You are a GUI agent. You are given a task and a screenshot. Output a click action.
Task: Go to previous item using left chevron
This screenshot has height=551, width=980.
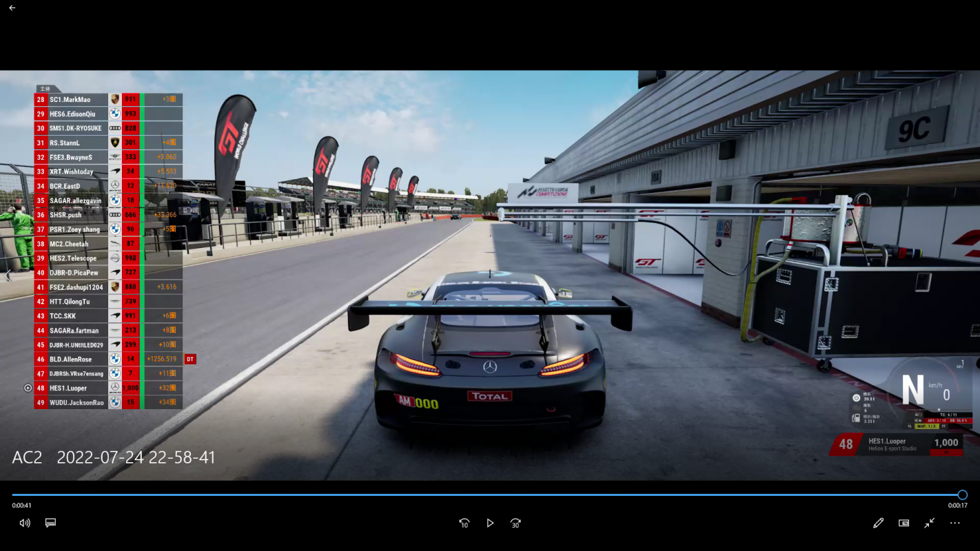point(8,275)
